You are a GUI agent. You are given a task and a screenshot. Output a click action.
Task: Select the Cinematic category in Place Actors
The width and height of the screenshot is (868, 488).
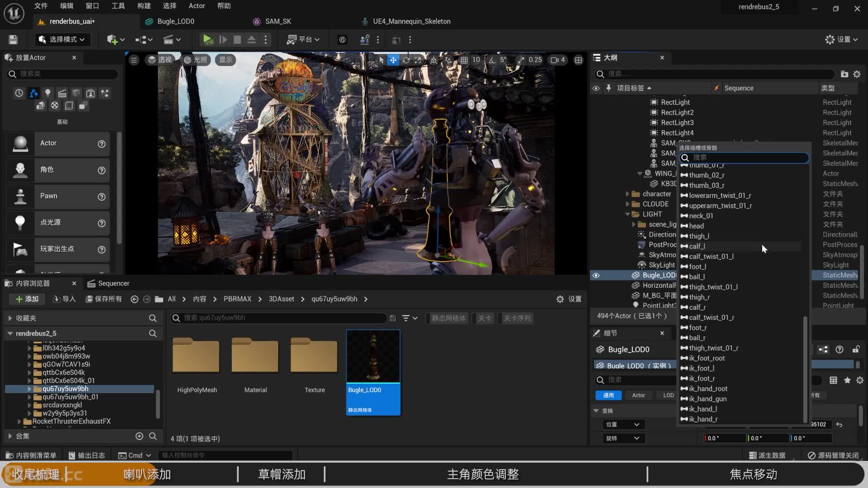click(x=62, y=93)
